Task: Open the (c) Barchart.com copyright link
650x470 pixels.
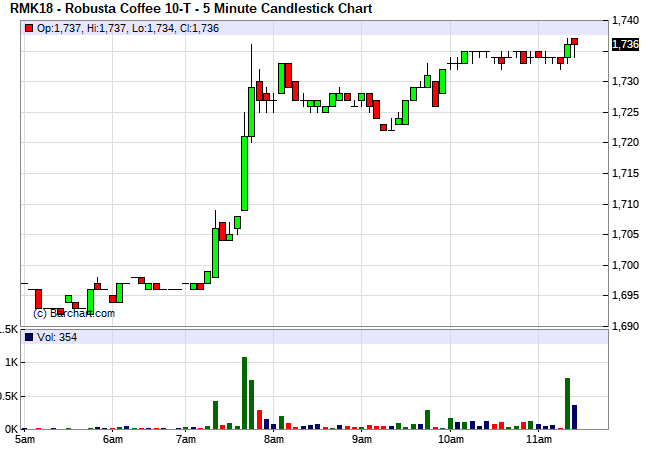Action: pos(74,313)
